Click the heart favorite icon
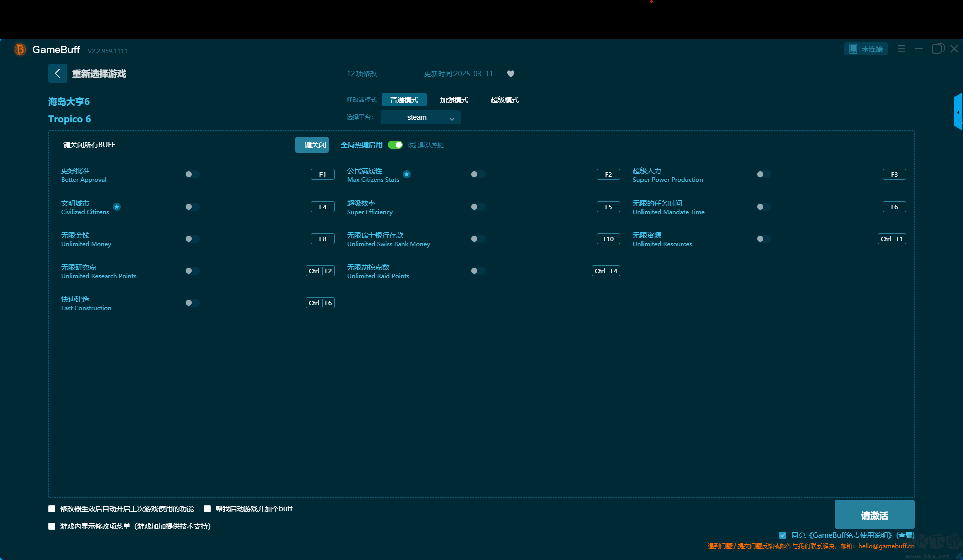This screenshot has width=963, height=560. 511,74
